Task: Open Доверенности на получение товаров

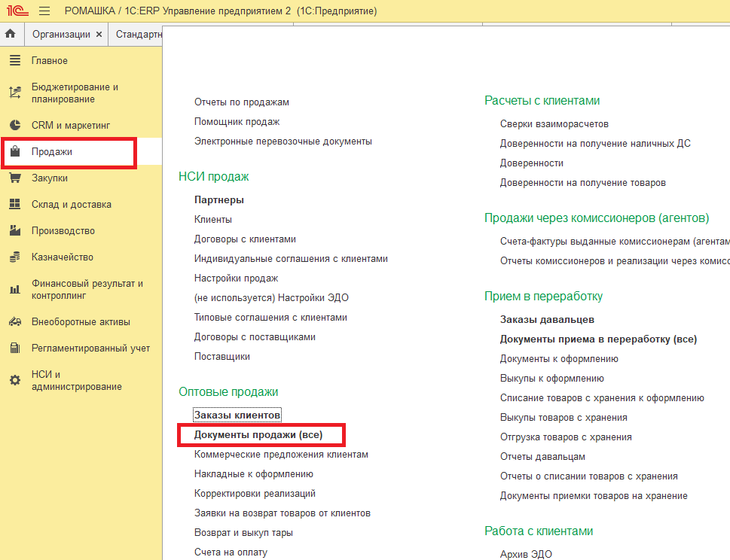Action: click(583, 183)
